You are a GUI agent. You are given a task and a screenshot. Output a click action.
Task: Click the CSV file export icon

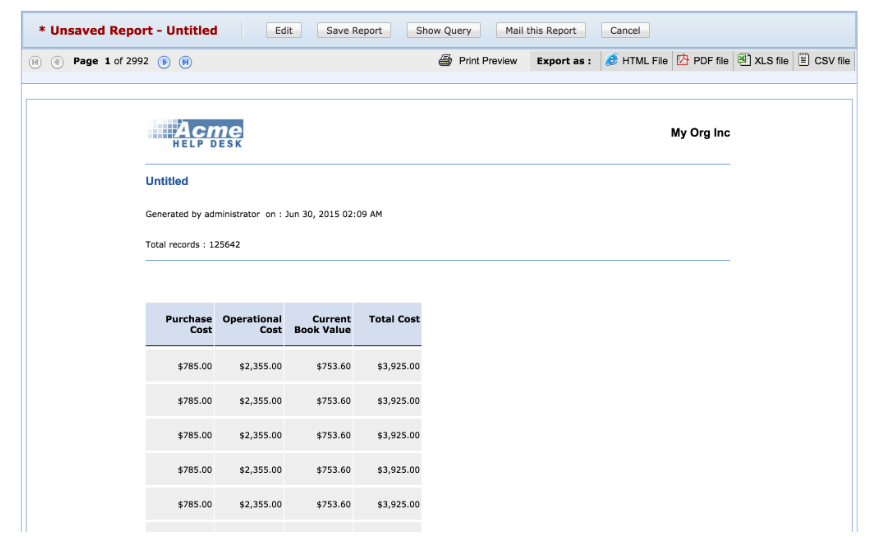coord(804,60)
